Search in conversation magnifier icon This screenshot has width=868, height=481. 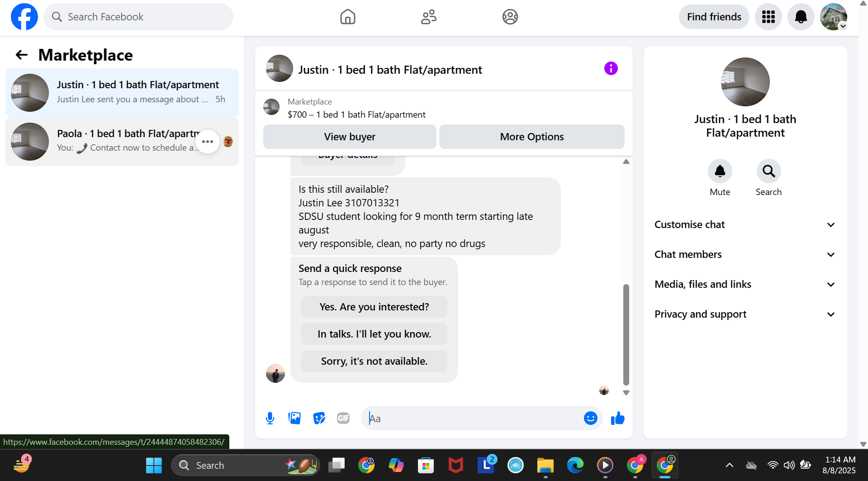point(768,171)
